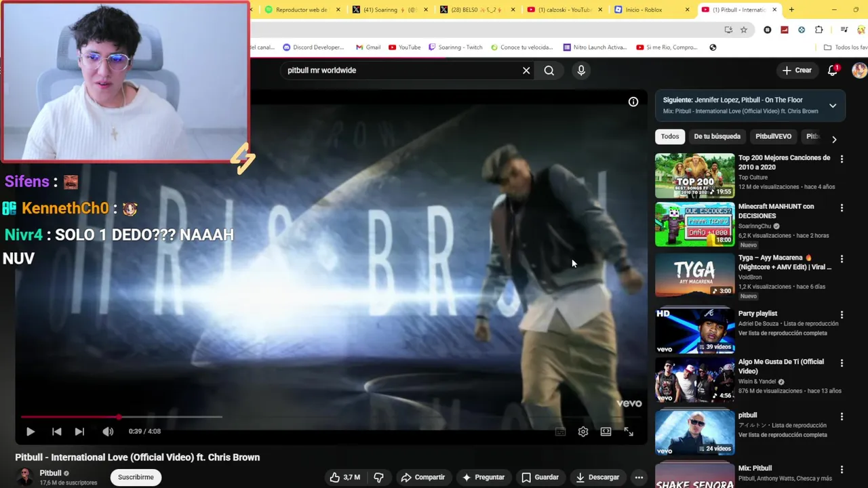Mute the video player volume
Screen dimensions: 868x488
click(x=108, y=432)
